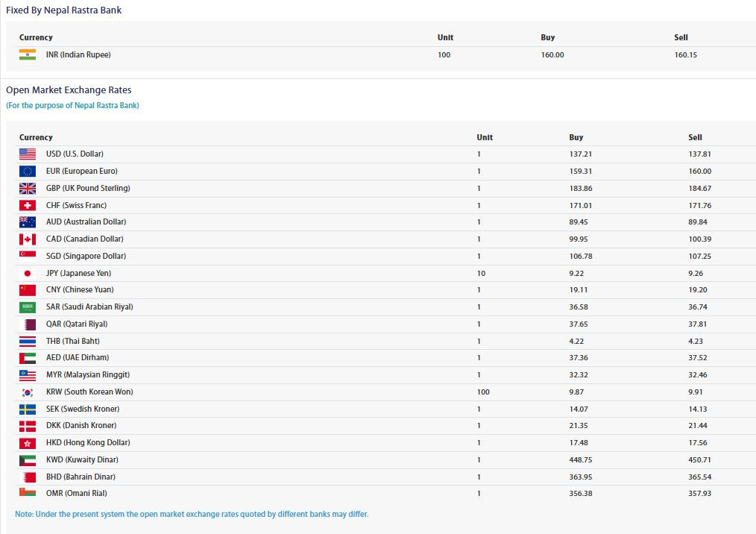
Task: Click the Japanese flag icon for JPY
Action: click(x=28, y=274)
